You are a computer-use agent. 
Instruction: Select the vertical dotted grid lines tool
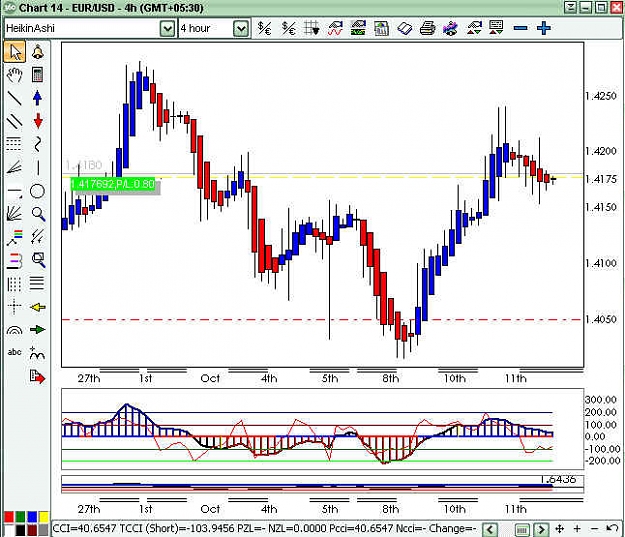[x=15, y=284]
